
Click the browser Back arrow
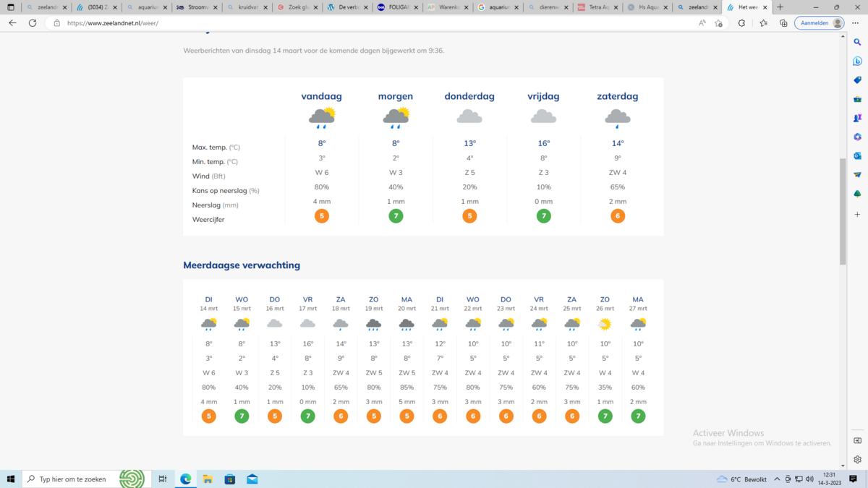click(x=12, y=23)
